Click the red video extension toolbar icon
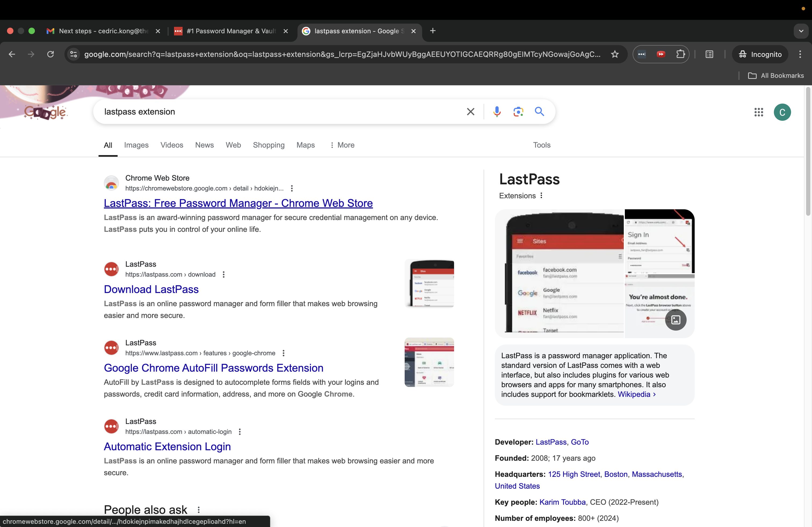 (661, 54)
